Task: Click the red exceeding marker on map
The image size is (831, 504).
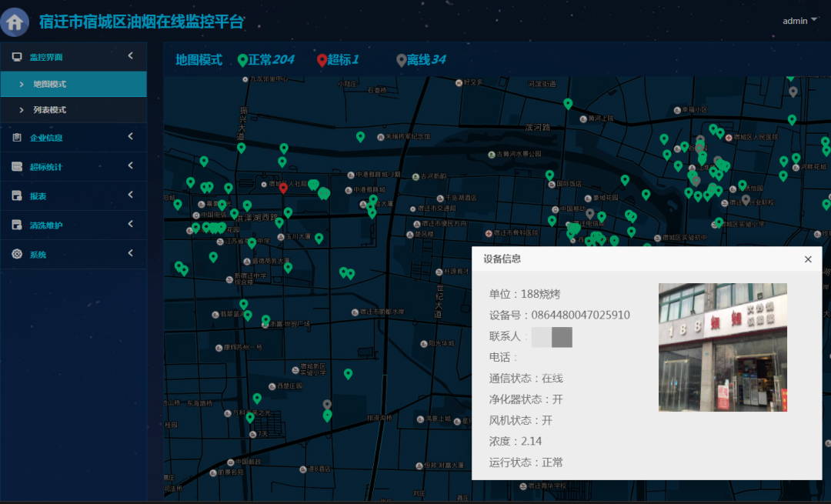Action: click(283, 187)
